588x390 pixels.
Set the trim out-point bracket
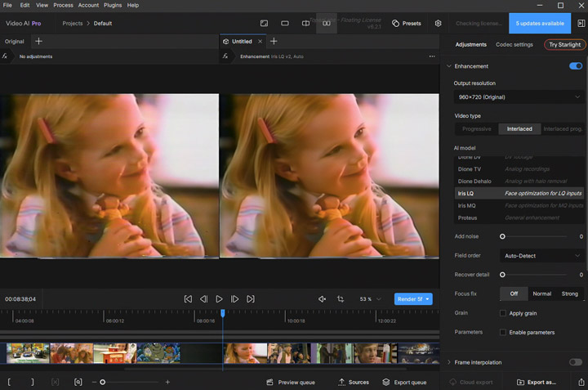tap(32, 382)
